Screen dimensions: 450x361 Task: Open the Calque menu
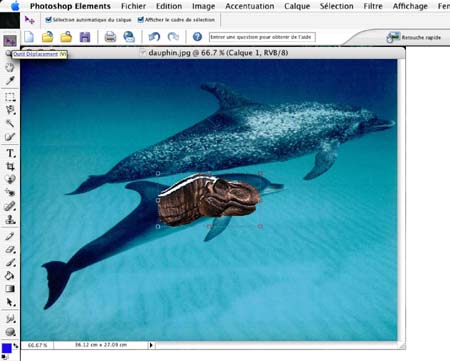click(x=297, y=6)
